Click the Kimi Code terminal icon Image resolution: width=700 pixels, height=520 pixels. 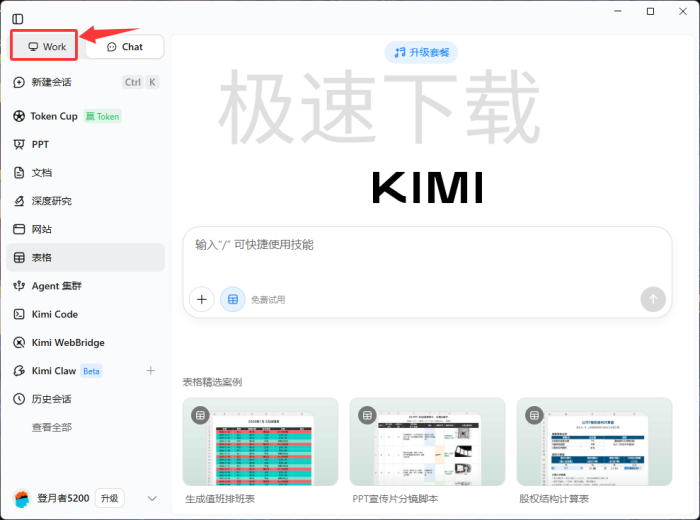[19, 314]
